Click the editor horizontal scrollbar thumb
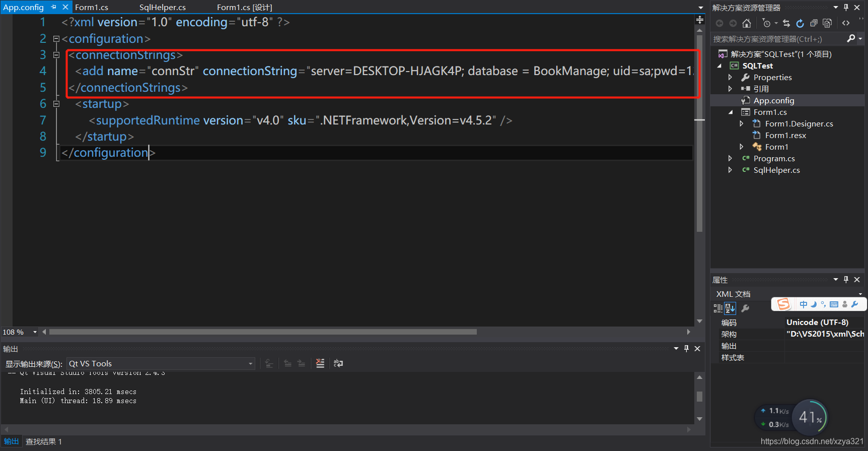Viewport: 868px width, 451px height. pyautogui.click(x=263, y=332)
